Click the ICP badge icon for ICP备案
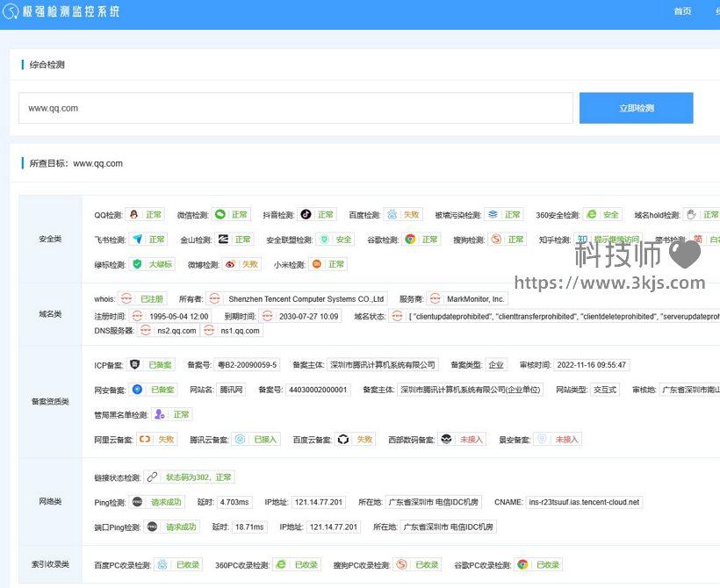The width and height of the screenshot is (720, 588). pyautogui.click(x=134, y=364)
